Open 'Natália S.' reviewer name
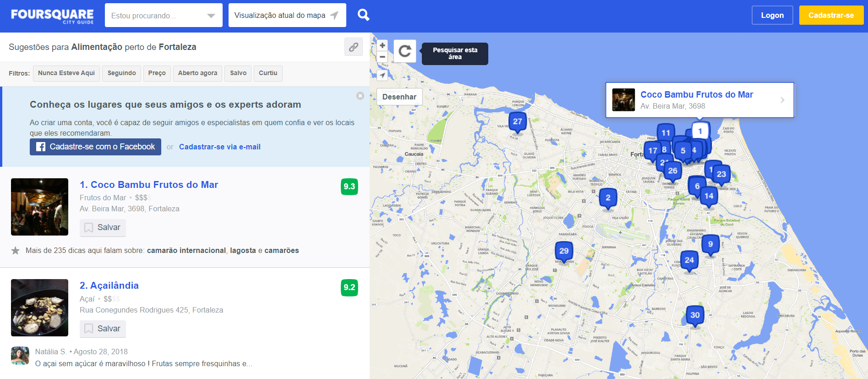 click(x=51, y=352)
